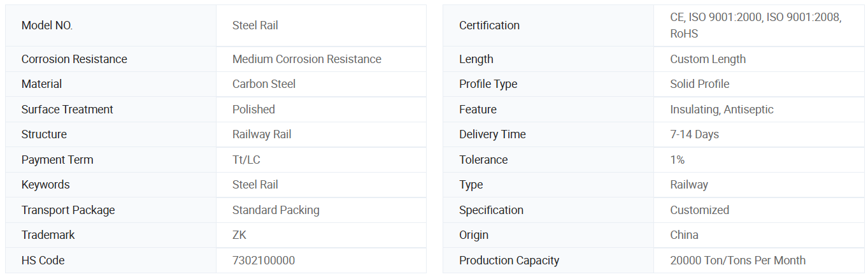Click the Solid Profile value
The image size is (868, 279).
(699, 84)
